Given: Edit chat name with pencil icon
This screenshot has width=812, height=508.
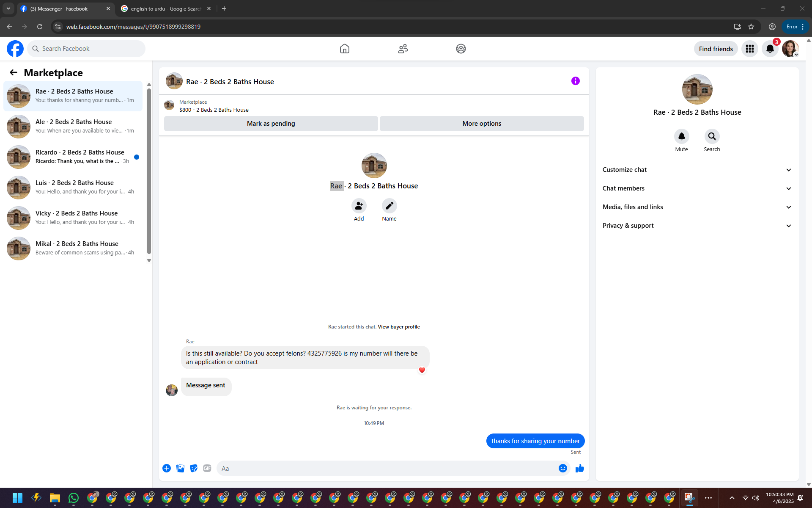Looking at the screenshot, I should click(389, 206).
